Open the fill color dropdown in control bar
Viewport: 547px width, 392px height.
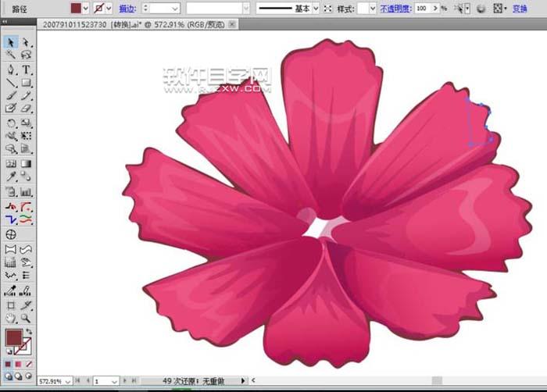(87, 8)
